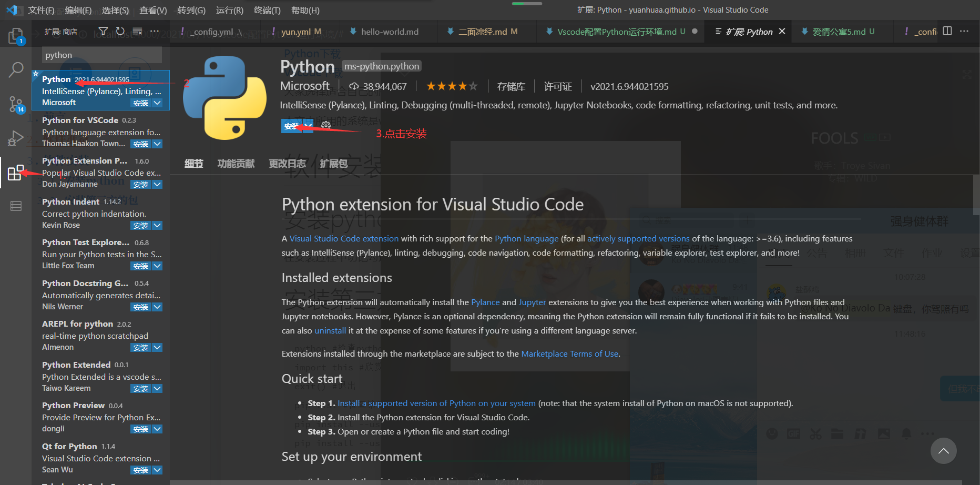
Task: Open 'Install a supported version of Python' link
Action: pos(436,403)
